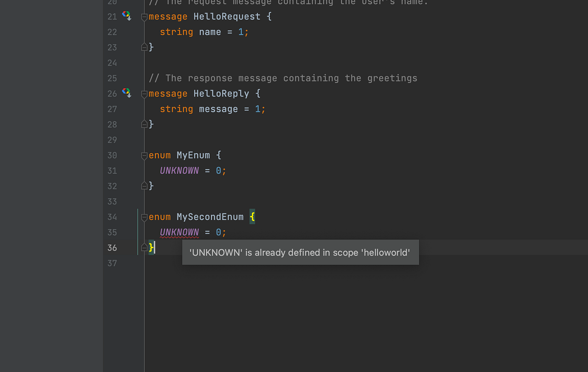588x372 pixels.
Task: Click the MyEnum identifier on line 30
Action: pyautogui.click(x=193, y=155)
